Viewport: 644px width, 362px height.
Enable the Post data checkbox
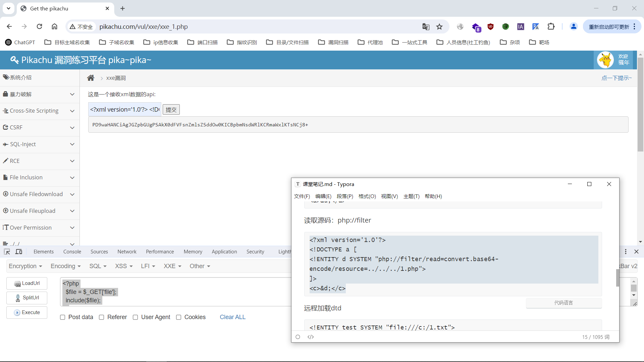[x=63, y=317]
